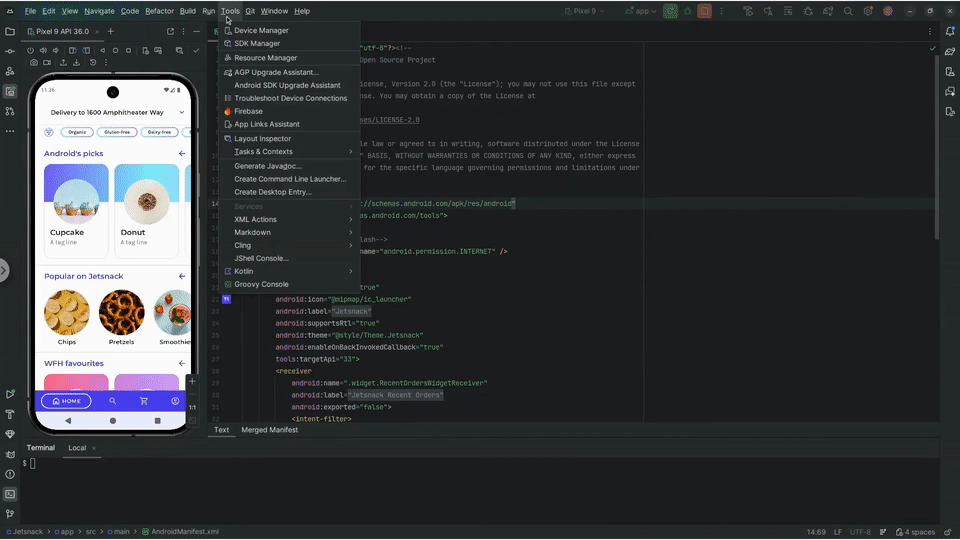
Task: Open the IDE settings gear icon
Action: tap(867, 11)
